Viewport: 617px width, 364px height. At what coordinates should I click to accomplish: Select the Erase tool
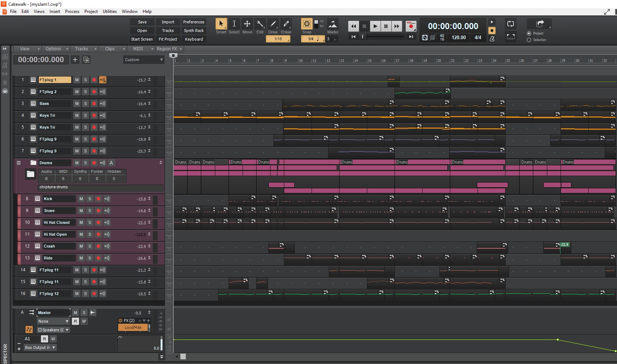pyautogui.click(x=286, y=24)
